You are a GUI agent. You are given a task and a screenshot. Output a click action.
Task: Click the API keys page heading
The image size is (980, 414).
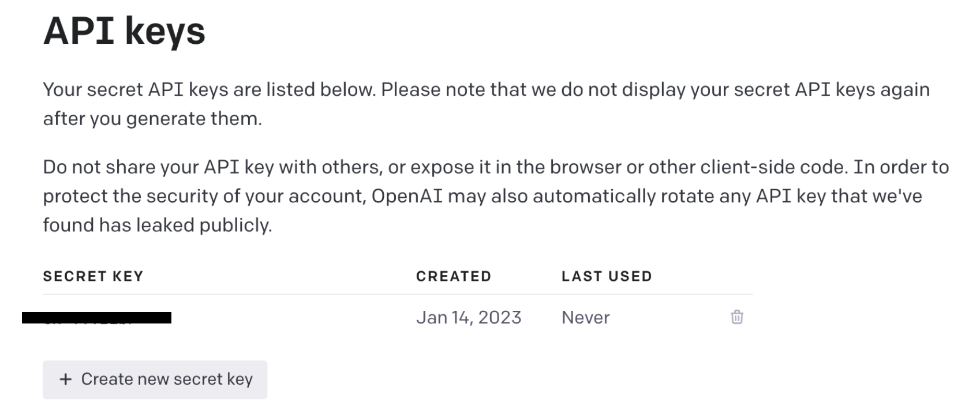[124, 31]
